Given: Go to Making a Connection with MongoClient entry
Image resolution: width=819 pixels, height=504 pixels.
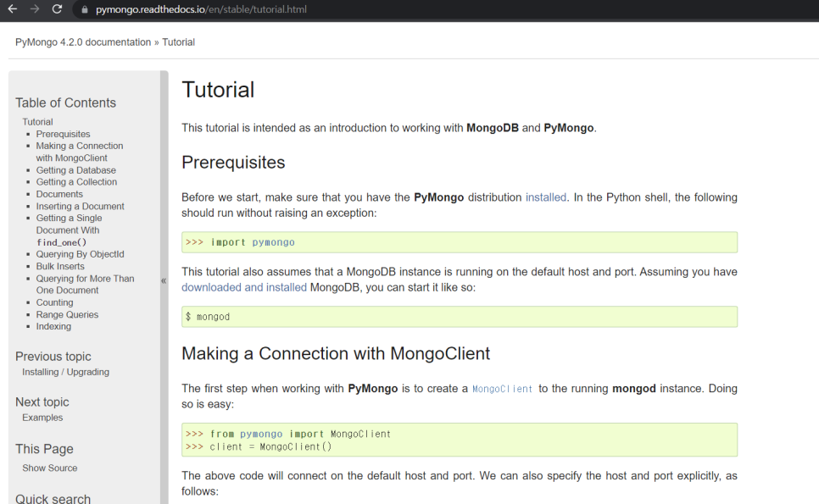Looking at the screenshot, I should tap(80, 152).
